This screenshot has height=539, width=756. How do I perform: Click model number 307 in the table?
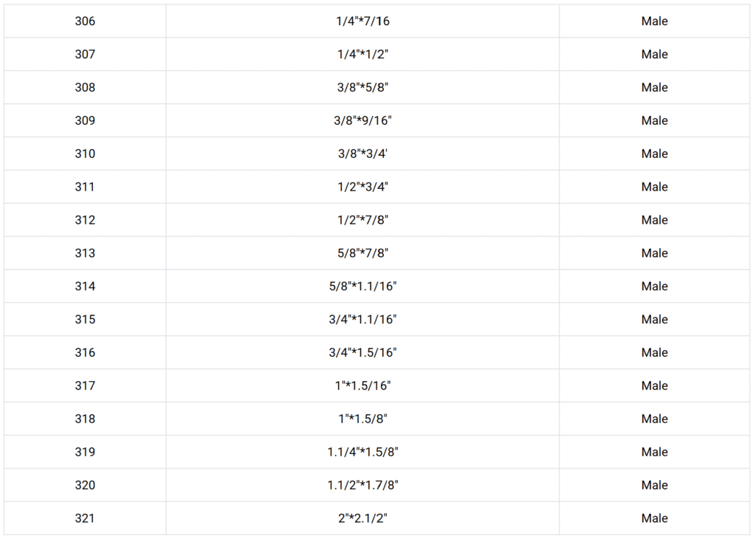click(x=85, y=55)
